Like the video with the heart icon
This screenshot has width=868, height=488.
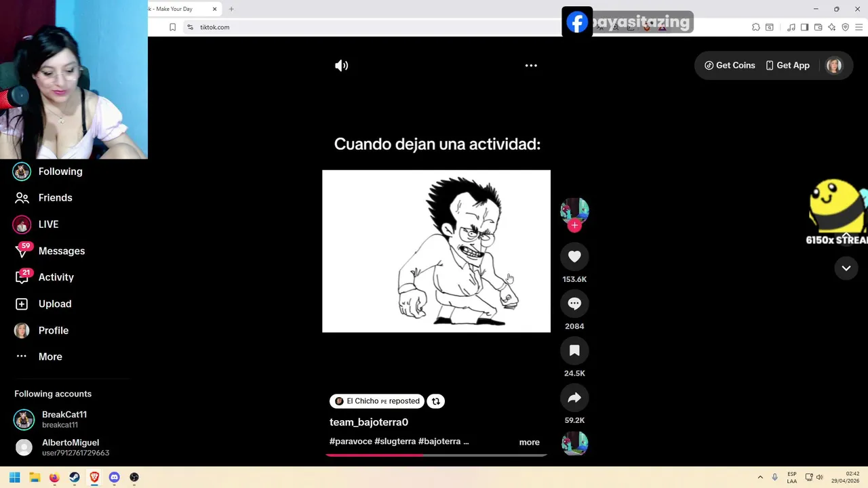[x=574, y=256]
